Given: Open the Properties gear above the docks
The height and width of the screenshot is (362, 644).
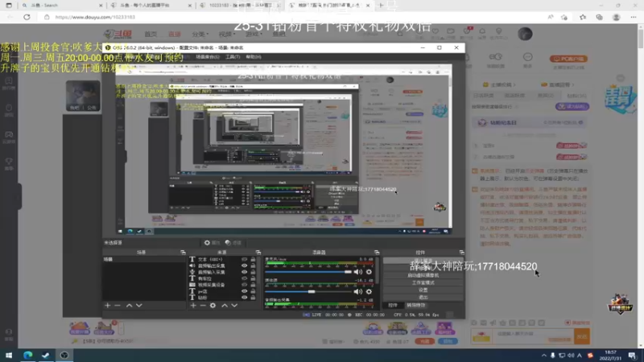Looking at the screenshot, I should click(x=212, y=243).
